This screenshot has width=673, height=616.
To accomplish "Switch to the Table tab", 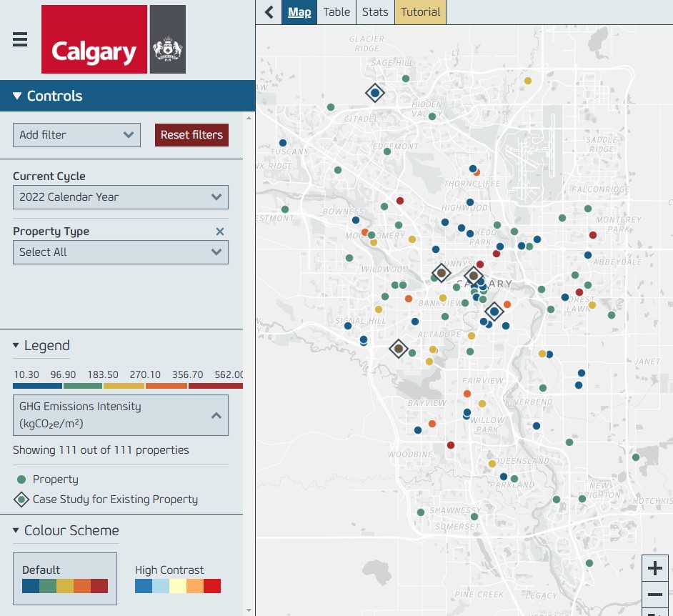I will coord(336,11).
